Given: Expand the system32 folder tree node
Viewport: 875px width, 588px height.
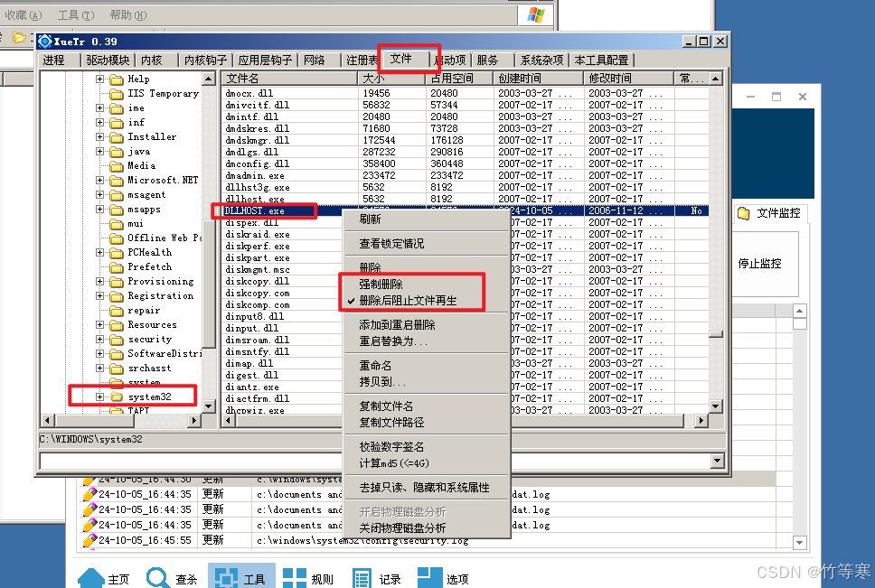Looking at the screenshot, I should pos(100,397).
